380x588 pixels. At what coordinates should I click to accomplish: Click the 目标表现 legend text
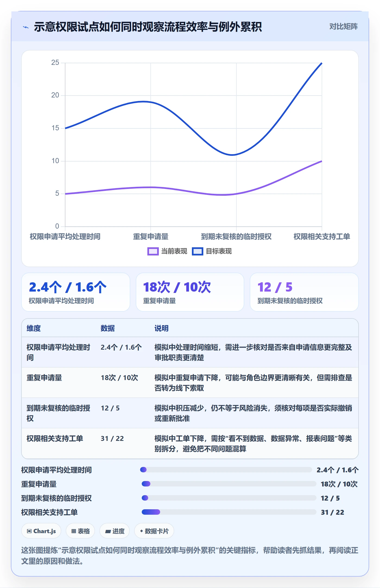point(219,251)
